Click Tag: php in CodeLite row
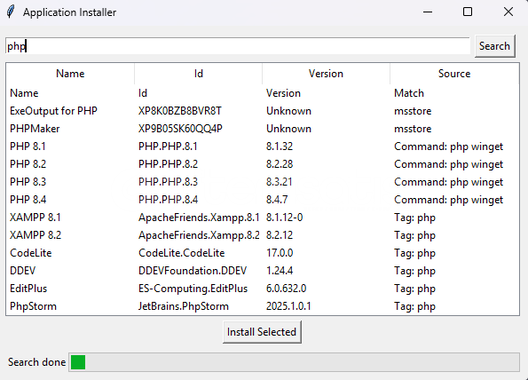The width and height of the screenshot is (528, 380). point(415,253)
